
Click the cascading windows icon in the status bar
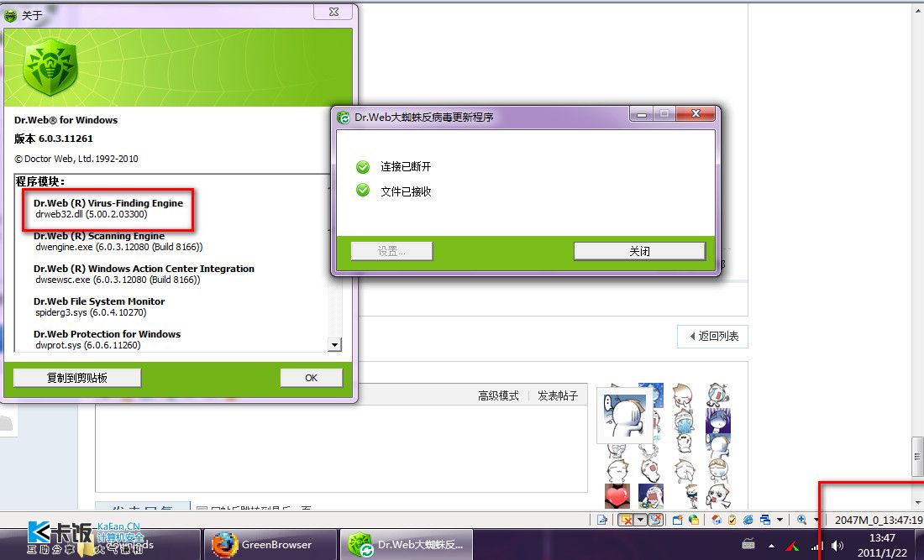(x=765, y=520)
